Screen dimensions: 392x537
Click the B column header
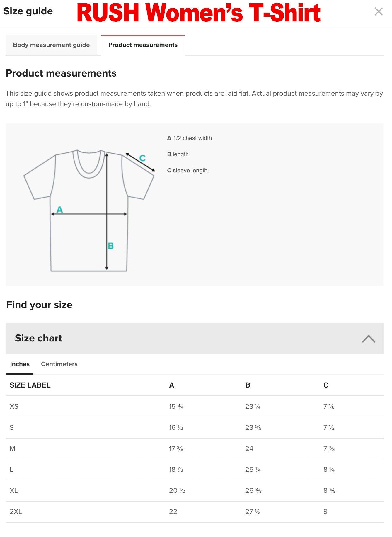point(248,385)
